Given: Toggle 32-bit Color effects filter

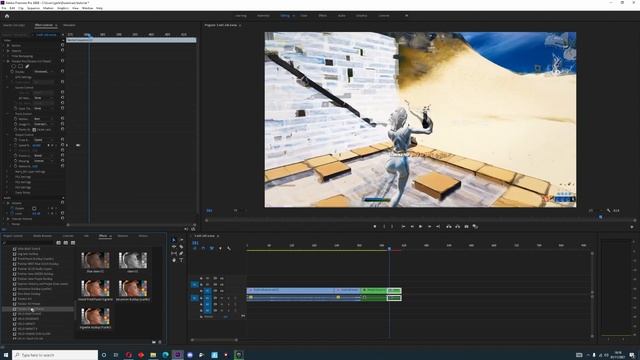Looking at the screenshot, I should (66, 242).
